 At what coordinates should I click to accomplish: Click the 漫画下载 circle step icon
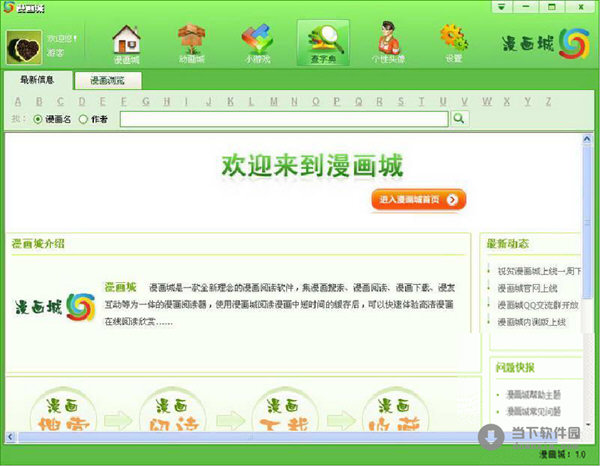click(284, 411)
